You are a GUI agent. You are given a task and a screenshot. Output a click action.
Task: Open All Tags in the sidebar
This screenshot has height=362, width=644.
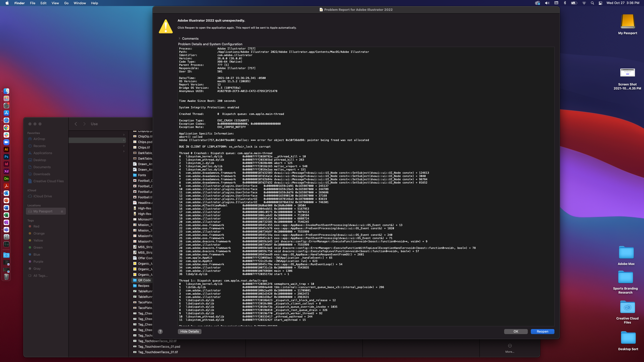pyautogui.click(x=40, y=276)
